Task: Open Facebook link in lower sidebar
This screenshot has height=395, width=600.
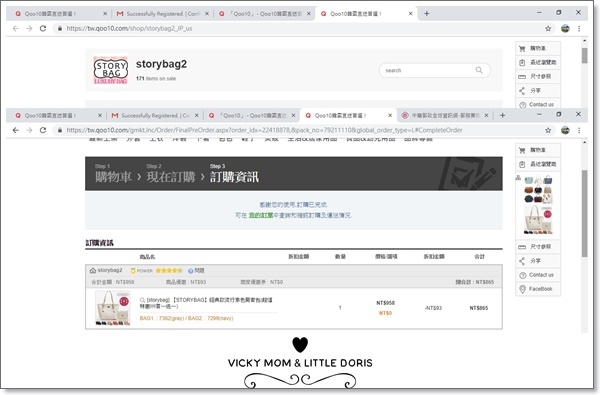Action: click(538, 289)
